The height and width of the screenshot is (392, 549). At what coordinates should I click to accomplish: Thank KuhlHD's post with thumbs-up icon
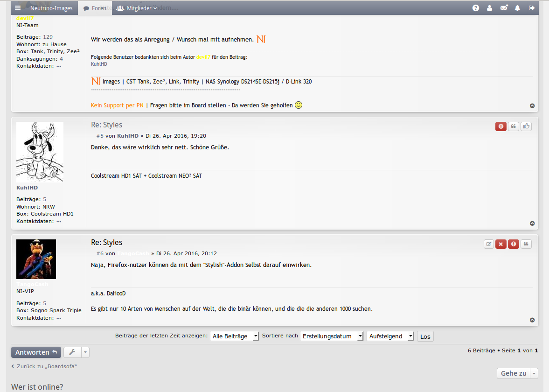click(526, 126)
